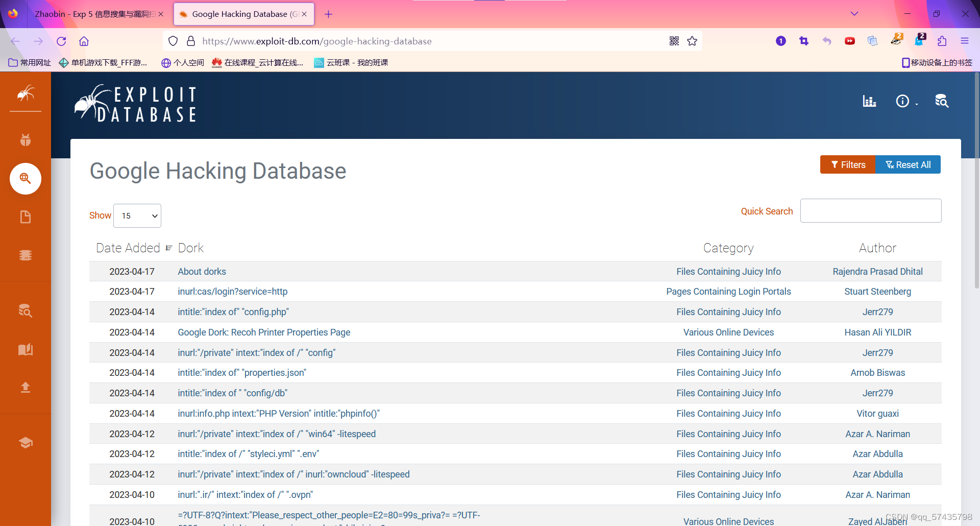Select the Google Hacking Database sidebar icon
The image size is (980, 526).
[26, 179]
